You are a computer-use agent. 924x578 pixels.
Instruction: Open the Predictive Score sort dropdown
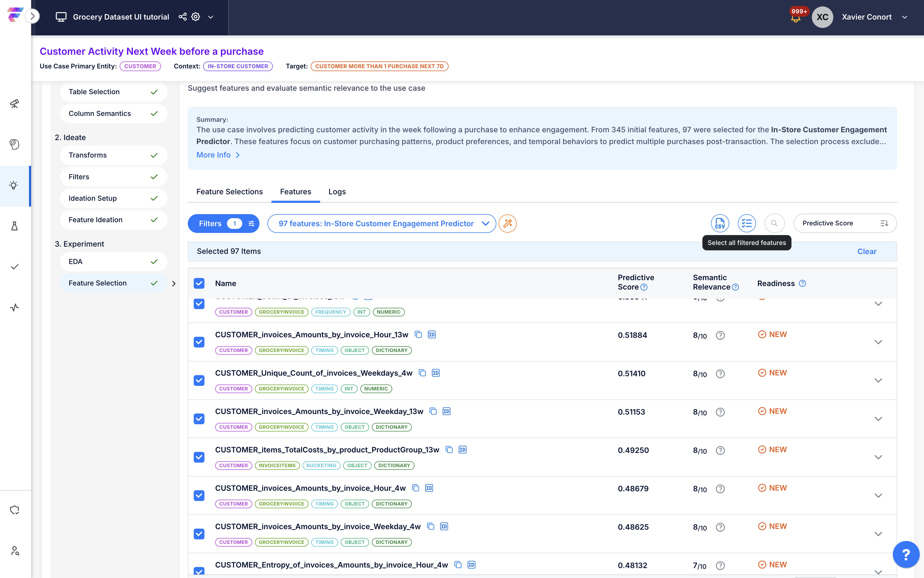tap(845, 223)
